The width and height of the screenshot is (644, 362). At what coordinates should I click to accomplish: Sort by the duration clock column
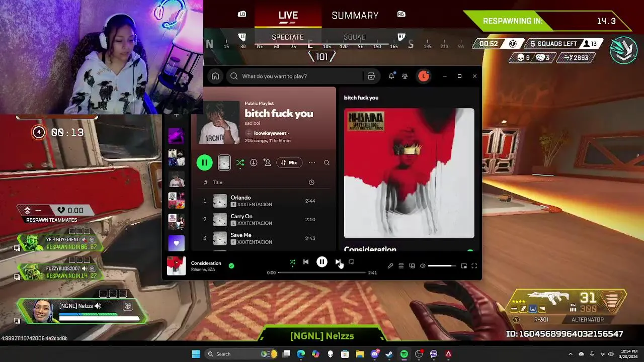(x=311, y=182)
